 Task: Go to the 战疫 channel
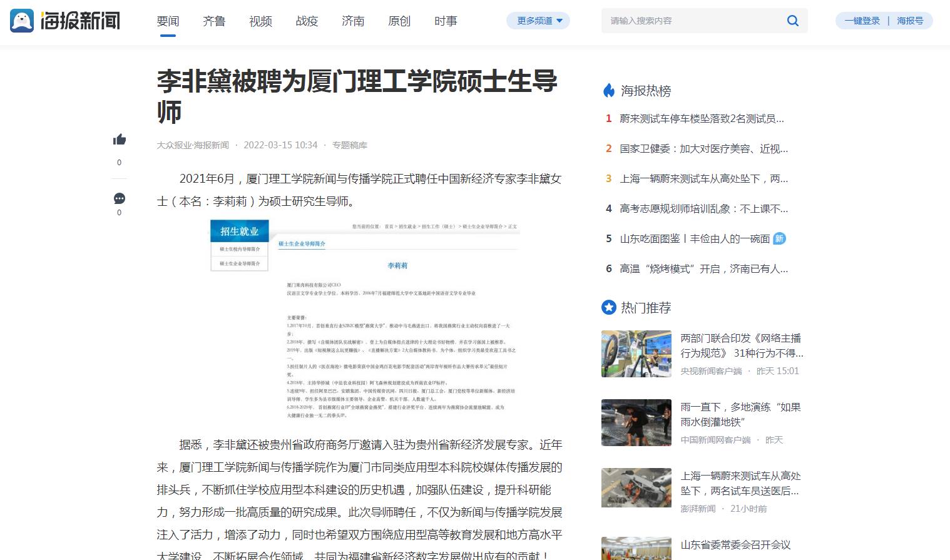point(307,21)
